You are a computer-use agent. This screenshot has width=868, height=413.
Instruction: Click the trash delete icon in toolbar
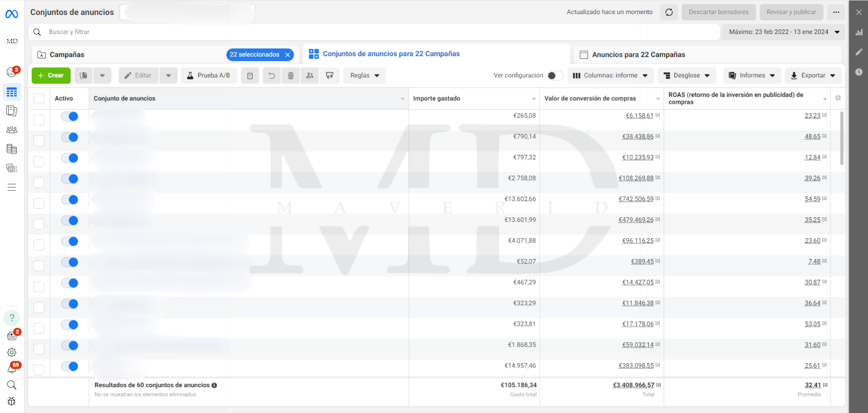click(x=291, y=75)
